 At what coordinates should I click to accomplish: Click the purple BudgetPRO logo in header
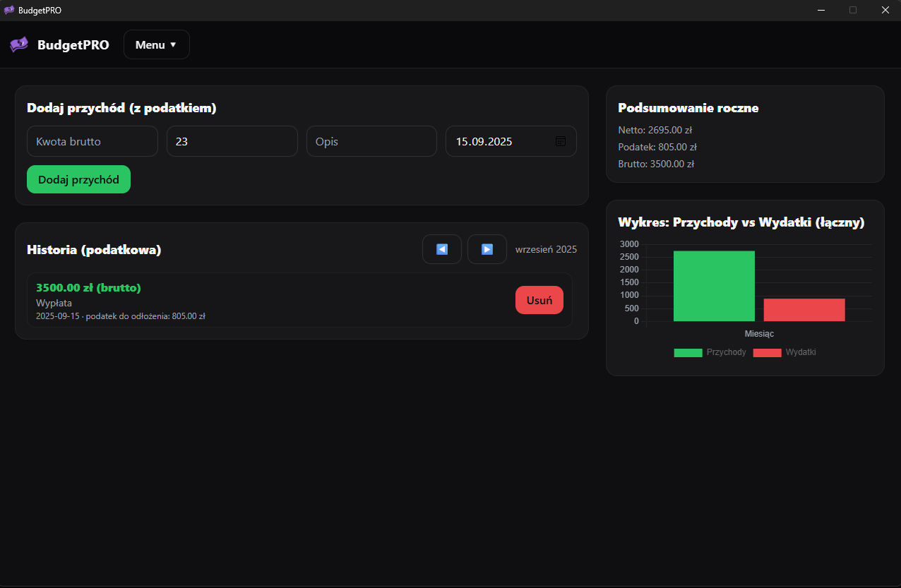tap(19, 44)
